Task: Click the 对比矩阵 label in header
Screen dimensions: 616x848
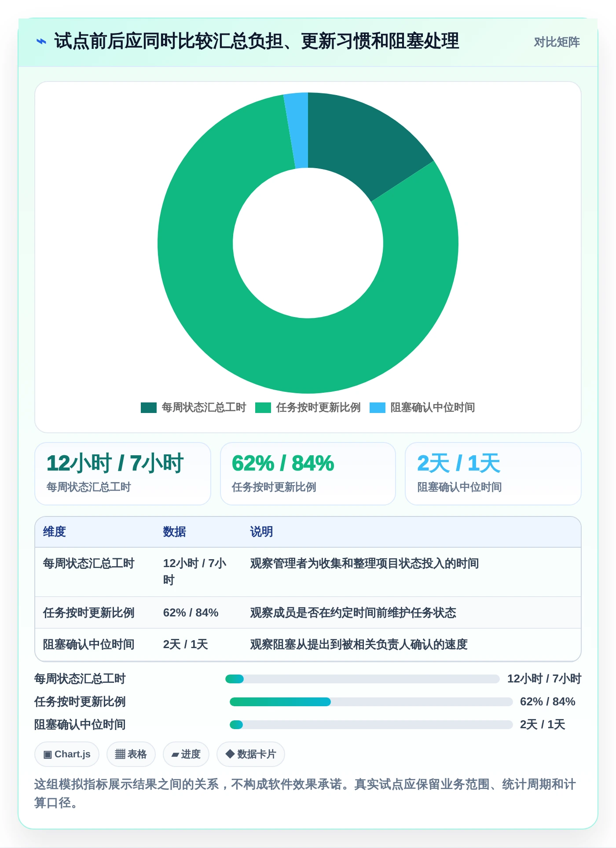Action: tap(557, 42)
